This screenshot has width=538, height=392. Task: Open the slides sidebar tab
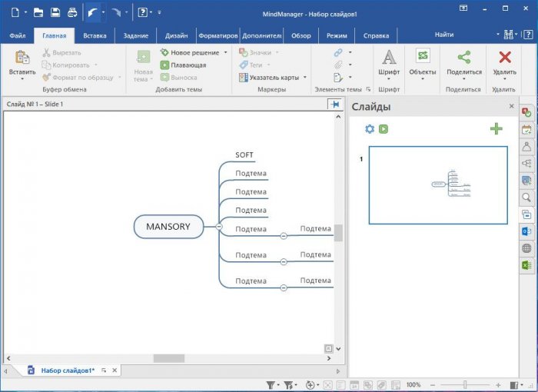526,214
